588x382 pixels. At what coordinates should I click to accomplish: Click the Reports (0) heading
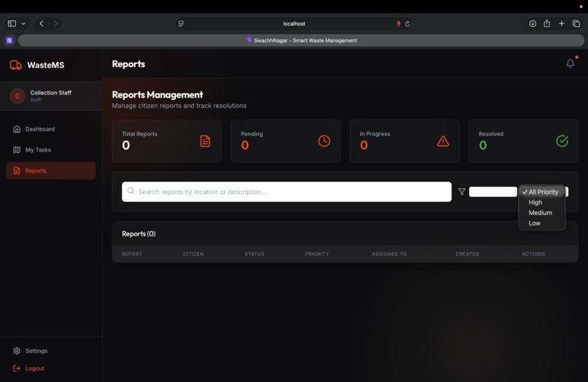(x=139, y=234)
